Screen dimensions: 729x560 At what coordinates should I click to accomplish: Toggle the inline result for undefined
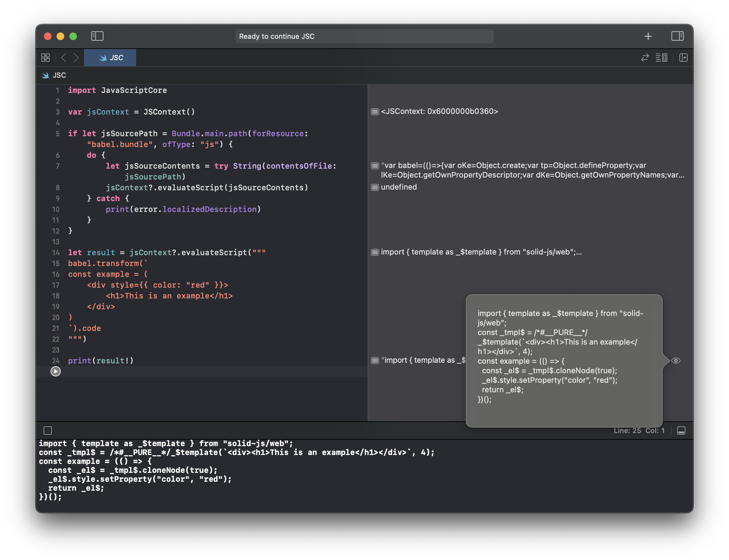(x=375, y=187)
